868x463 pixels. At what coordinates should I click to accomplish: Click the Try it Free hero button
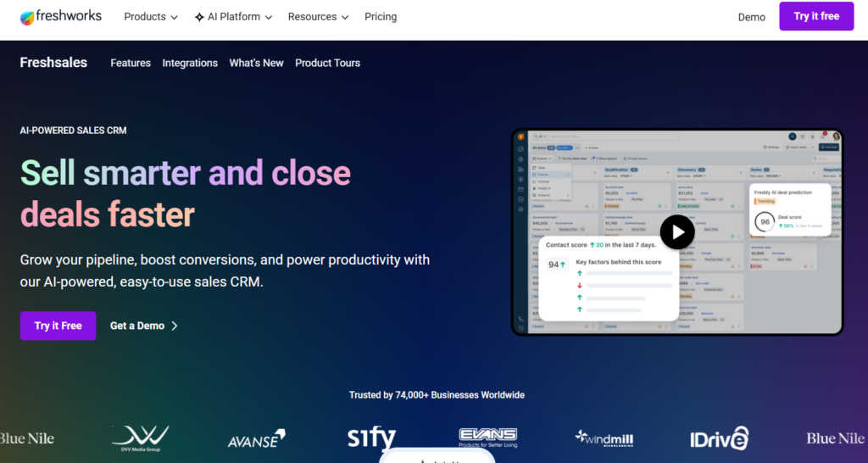pos(58,326)
